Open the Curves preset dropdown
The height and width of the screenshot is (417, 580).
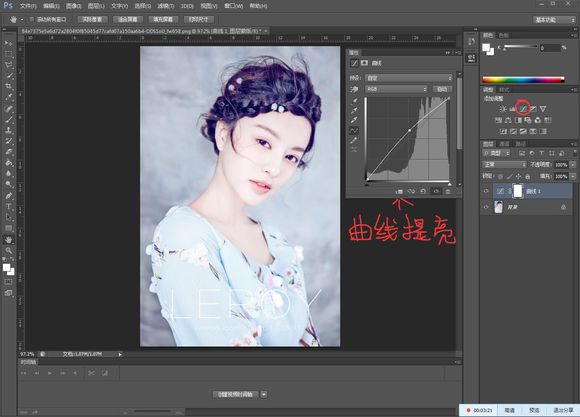409,78
